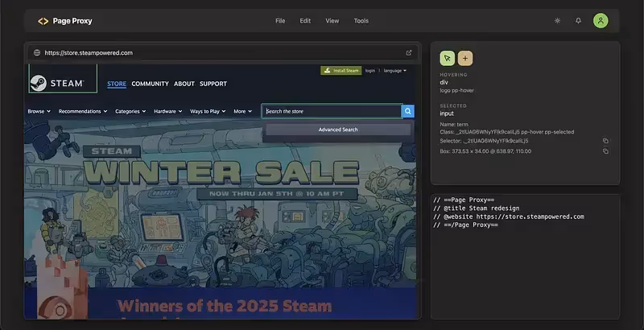Click the globe icon beside the URL

coord(37,52)
